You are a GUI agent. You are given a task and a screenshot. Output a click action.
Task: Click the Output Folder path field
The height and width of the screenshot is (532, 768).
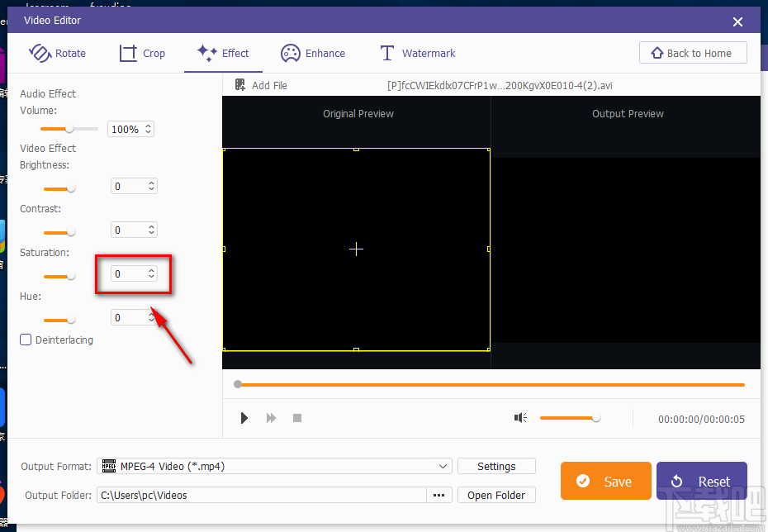point(261,495)
